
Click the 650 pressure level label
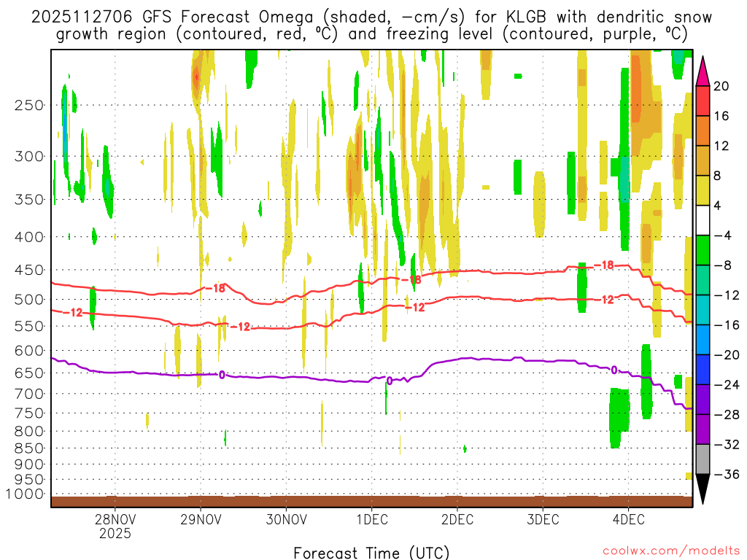tap(29, 373)
